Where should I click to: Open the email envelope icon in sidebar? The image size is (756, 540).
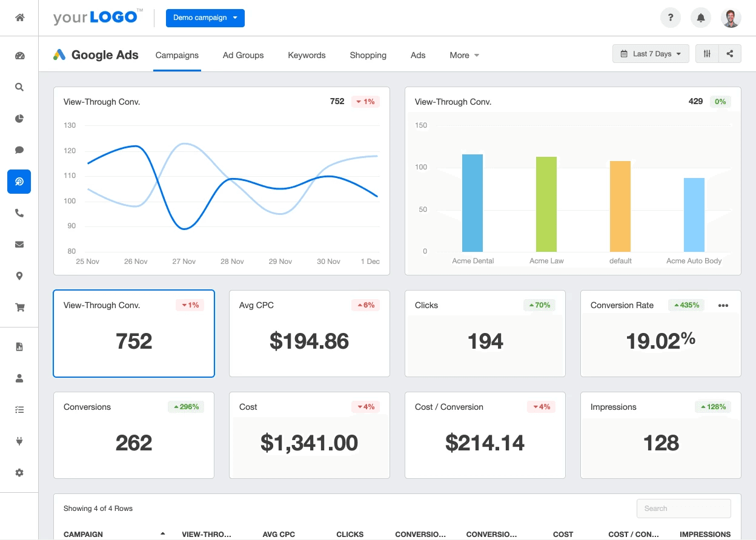coord(19,244)
